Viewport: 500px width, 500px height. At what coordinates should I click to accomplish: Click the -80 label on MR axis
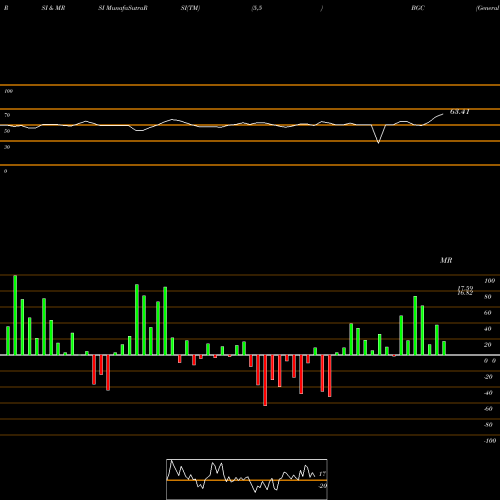coord(488,425)
